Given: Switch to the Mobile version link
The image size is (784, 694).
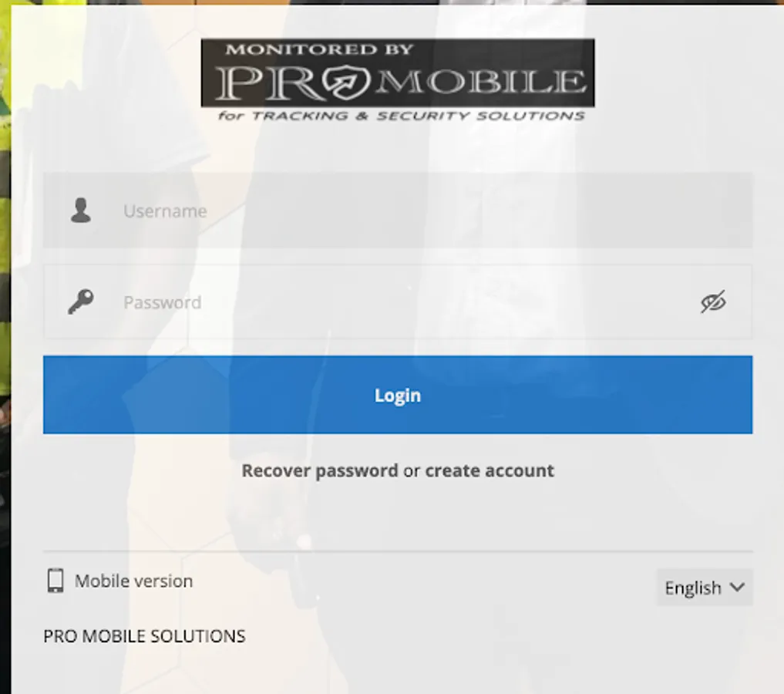Looking at the screenshot, I should [x=133, y=581].
